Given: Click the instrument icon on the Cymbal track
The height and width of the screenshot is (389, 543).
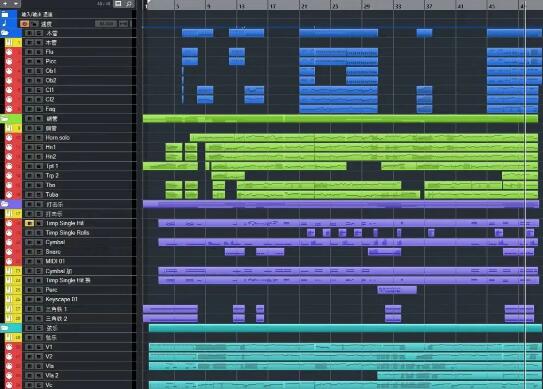Looking at the screenshot, I should pyautogui.click(x=9, y=242).
